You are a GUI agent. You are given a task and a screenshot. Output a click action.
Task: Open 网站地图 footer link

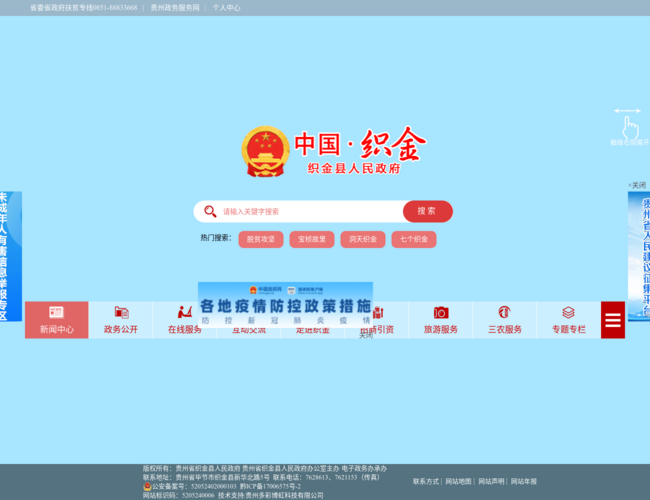(x=458, y=481)
